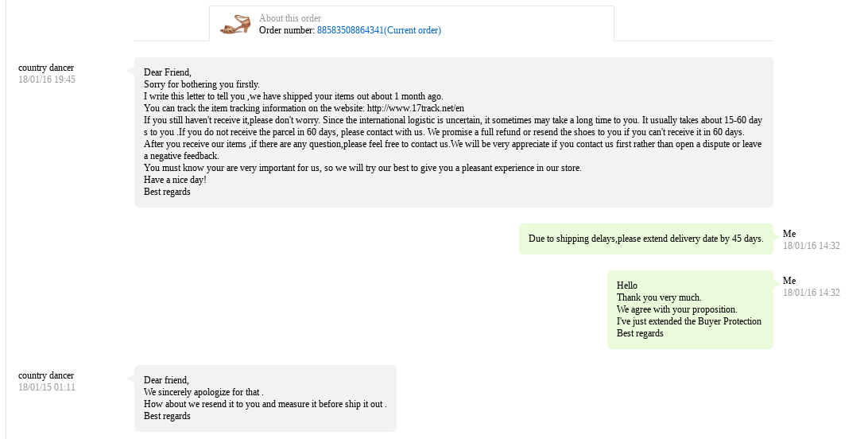Select the 'Hello Thank you very much' bubble
The height and width of the screenshot is (439, 868).
tap(690, 309)
